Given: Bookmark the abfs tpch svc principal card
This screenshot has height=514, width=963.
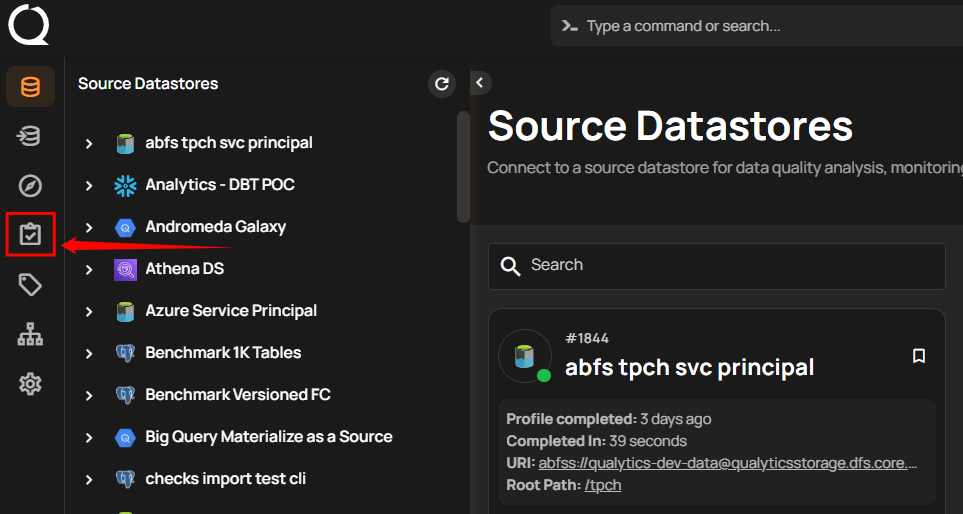Looking at the screenshot, I should coord(919,356).
